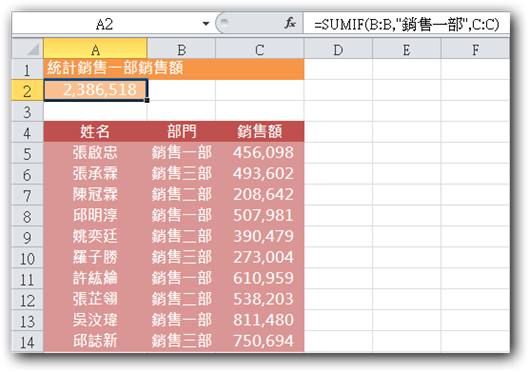Click sales value 493,602
The width and height of the screenshot is (529, 372).
coord(263,173)
